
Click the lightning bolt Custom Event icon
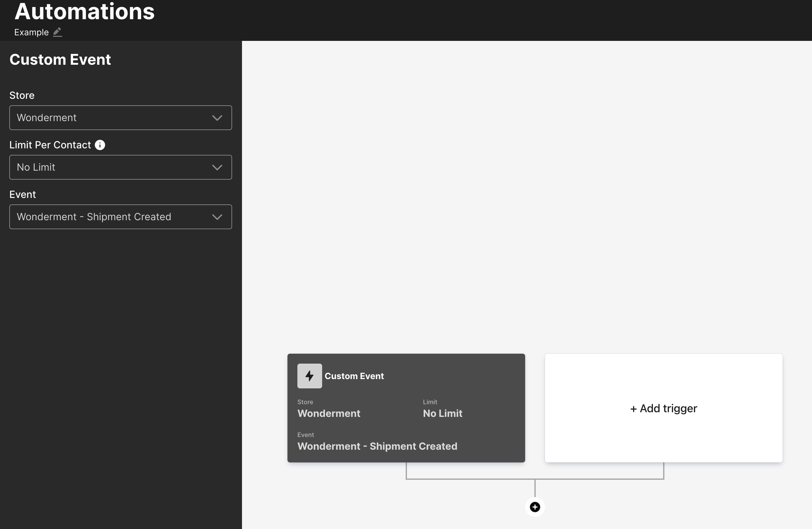(x=309, y=376)
